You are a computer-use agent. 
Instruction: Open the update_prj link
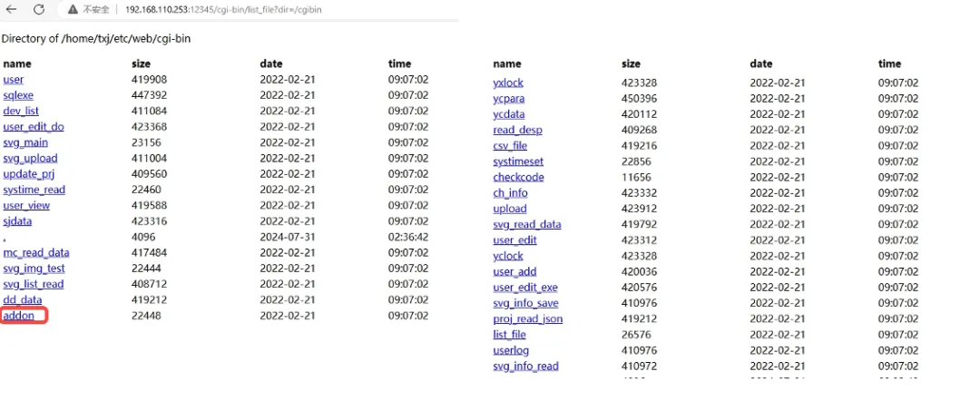tap(29, 174)
